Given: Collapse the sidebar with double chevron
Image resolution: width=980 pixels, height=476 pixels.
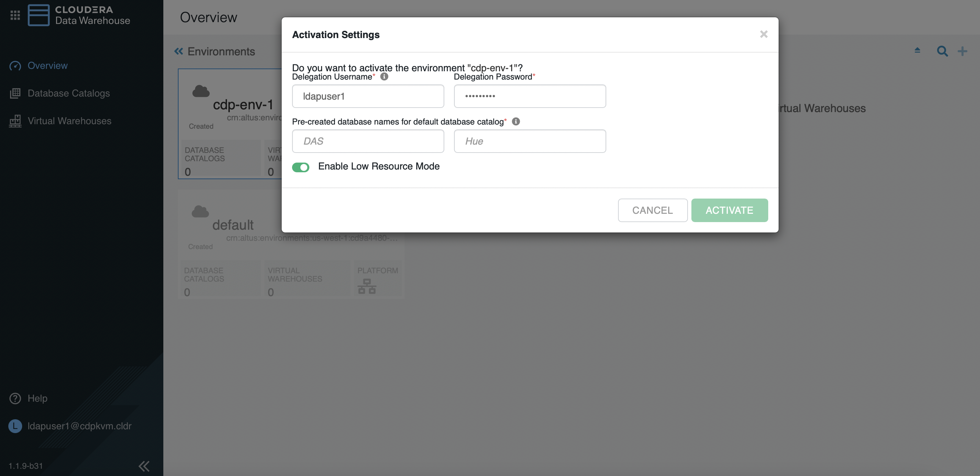Looking at the screenshot, I should 144,466.
